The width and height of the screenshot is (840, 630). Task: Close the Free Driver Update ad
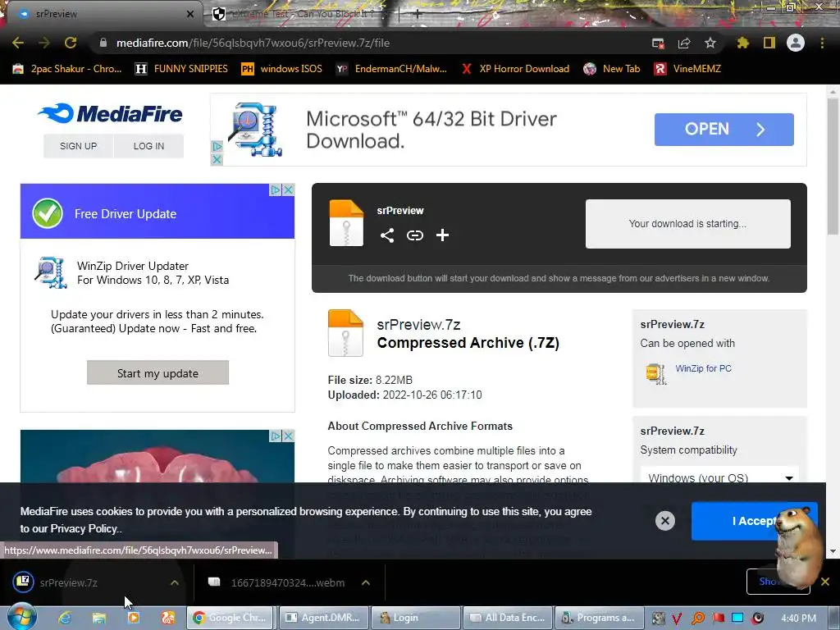tap(289, 189)
